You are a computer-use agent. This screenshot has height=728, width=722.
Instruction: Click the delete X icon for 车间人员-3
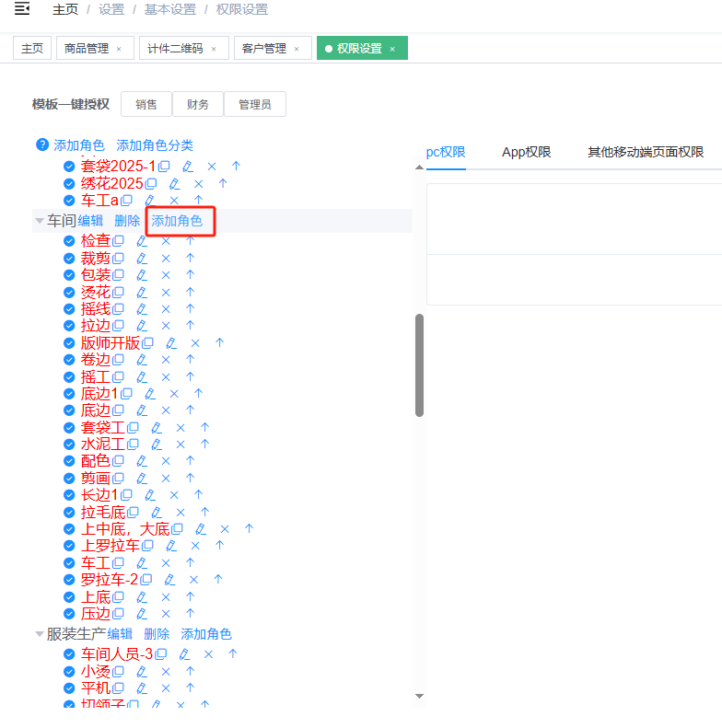tap(208, 654)
